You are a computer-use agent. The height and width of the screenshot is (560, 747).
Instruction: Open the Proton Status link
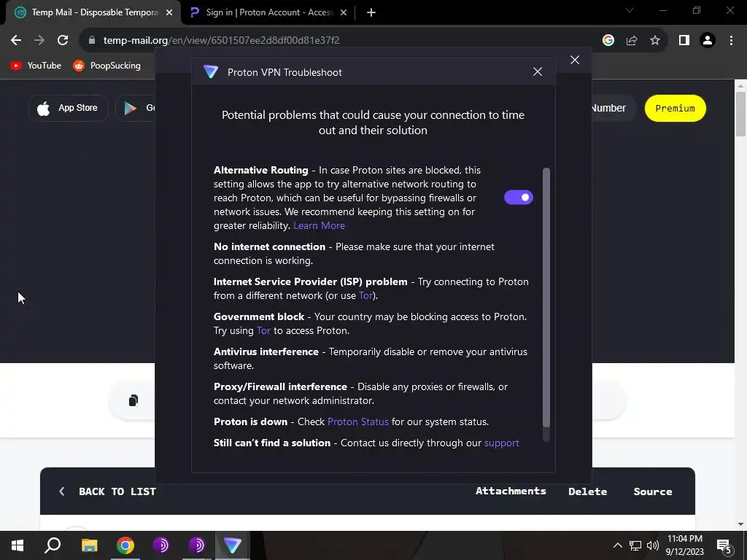click(x=357, y=422)
